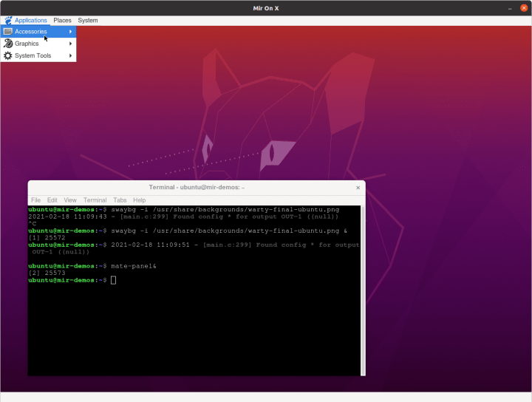The image size is (532, 402).
Task: Open the Applications menu in the MATE panel
Action: (x=30, y=21)
